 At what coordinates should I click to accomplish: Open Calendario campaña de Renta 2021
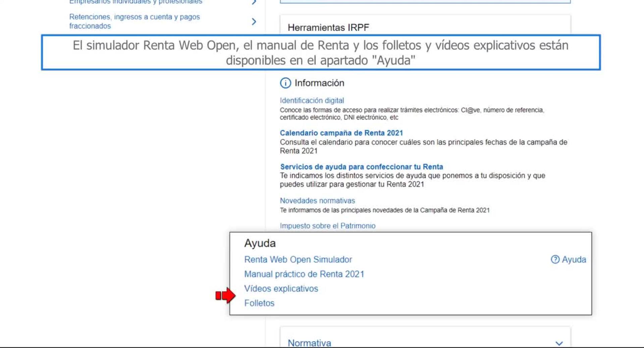(x=341, y=133)
